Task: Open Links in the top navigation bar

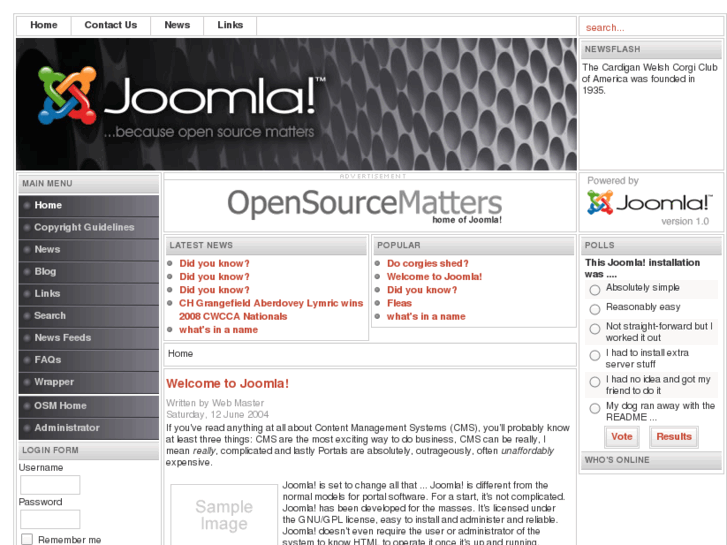Action: pyautogui.click(x=230, y=25)
